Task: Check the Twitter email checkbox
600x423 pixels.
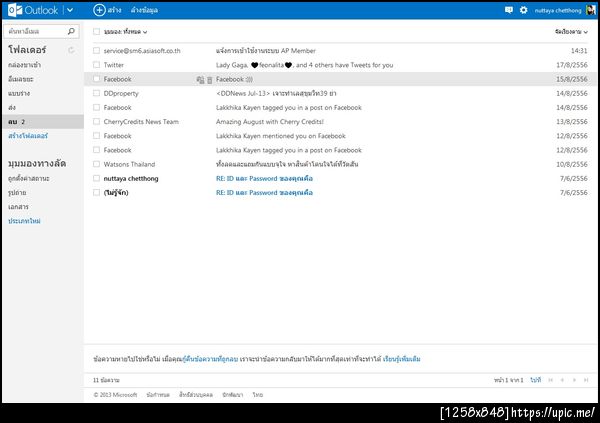Action: tap(96, 65)
